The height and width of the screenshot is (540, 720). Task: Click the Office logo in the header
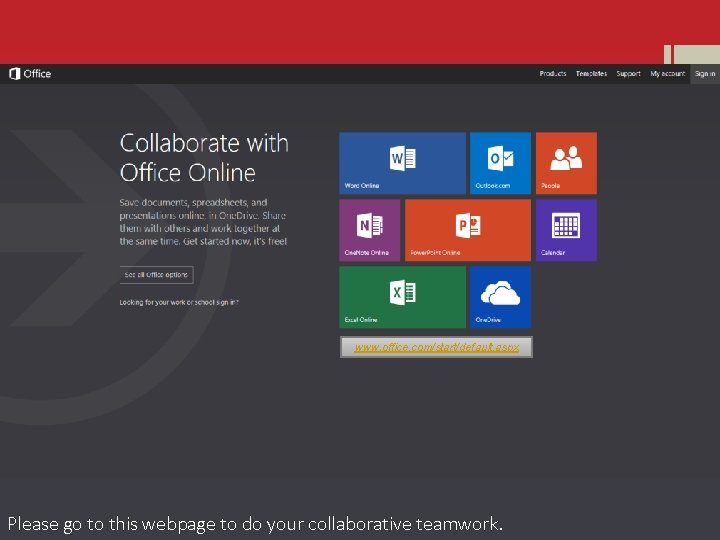pos(30,73)
